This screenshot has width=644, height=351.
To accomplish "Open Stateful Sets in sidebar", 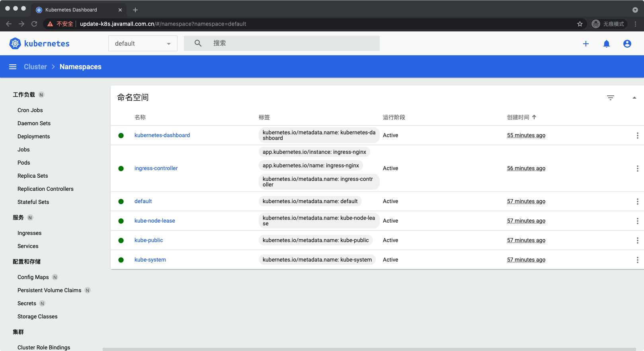I will [x=33, y=202].
